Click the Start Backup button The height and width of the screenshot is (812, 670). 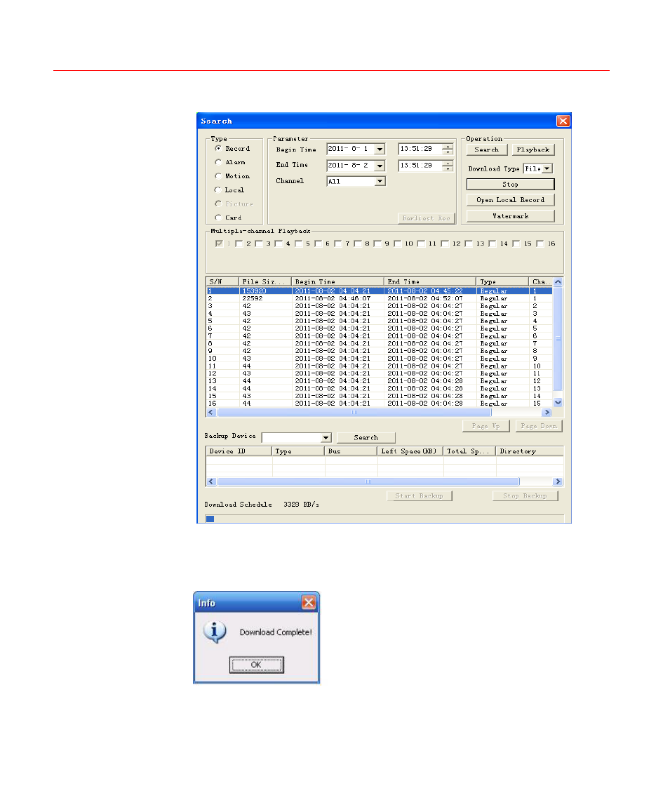[420, 496]
